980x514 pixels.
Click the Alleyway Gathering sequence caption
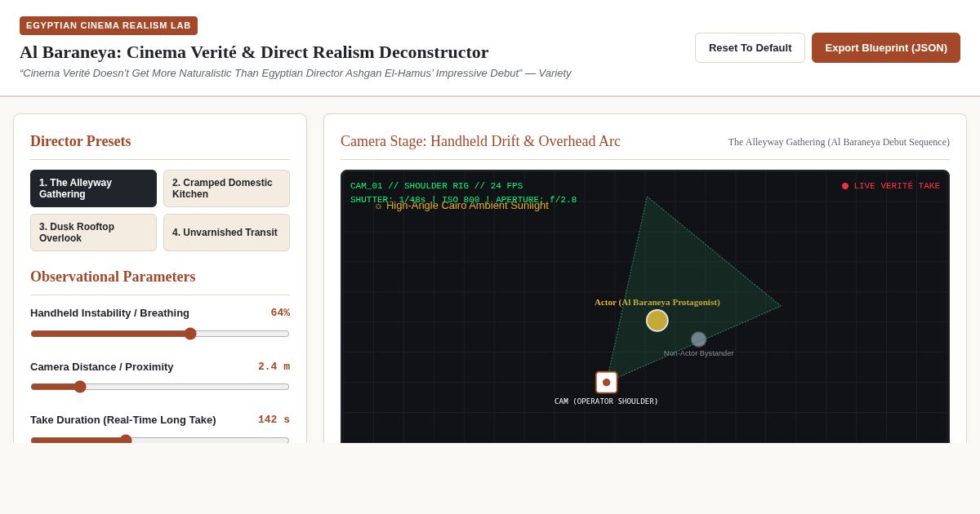pos(839,142)
